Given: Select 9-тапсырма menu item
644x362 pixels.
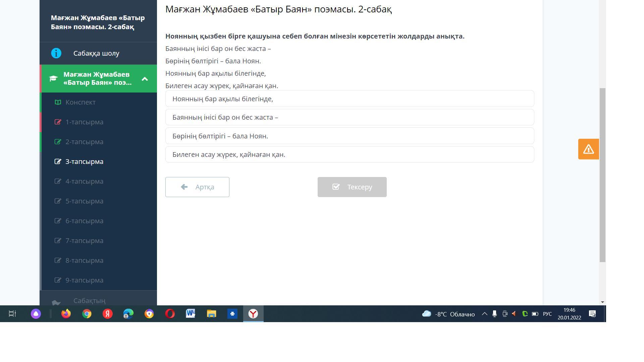Looking at the screenshot, I should coord(84,280).
